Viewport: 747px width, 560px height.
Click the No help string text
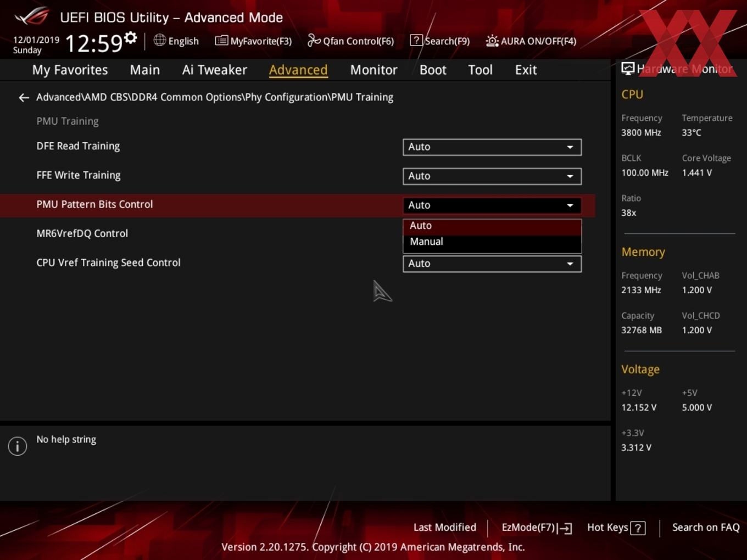click(66, 439)
